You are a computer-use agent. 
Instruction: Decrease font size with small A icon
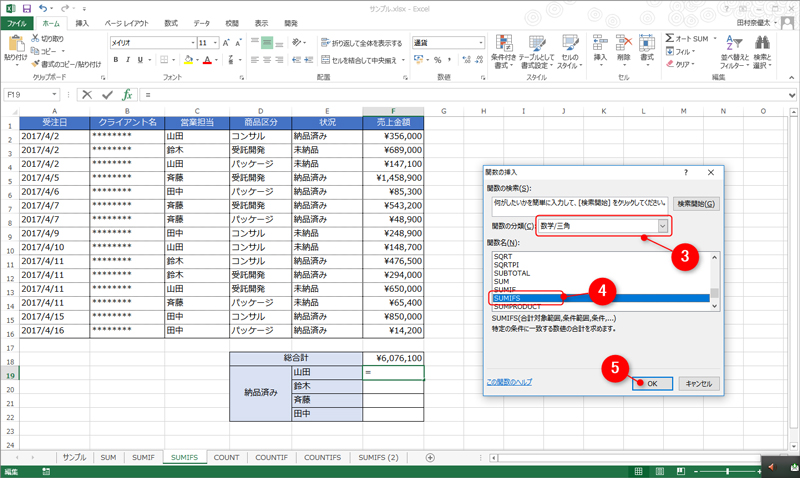[x=238, y=43]
